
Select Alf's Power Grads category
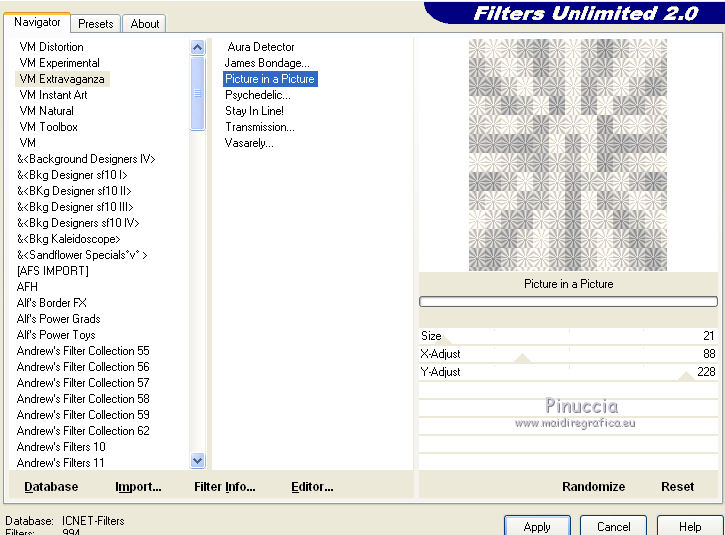[58, 319]
